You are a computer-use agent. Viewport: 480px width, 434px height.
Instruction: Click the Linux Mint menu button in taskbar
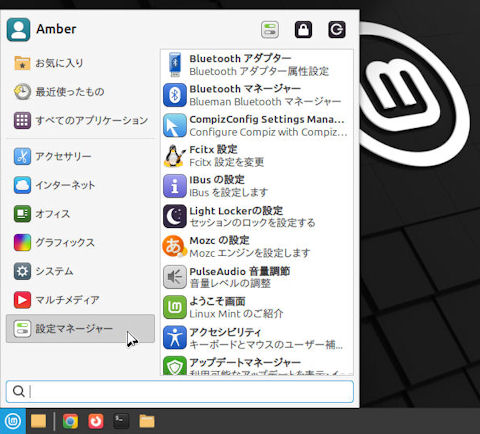pos(13,421)
